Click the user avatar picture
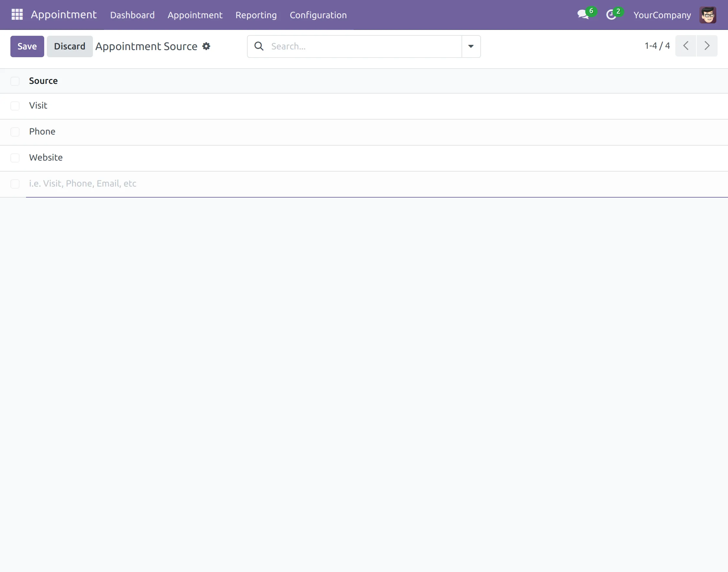Viewport: 728px width, 572px height. point(707,15)
